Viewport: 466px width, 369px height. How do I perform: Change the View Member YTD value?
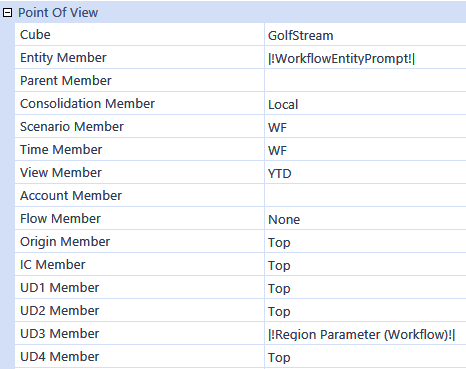click(x=365, y=173)
